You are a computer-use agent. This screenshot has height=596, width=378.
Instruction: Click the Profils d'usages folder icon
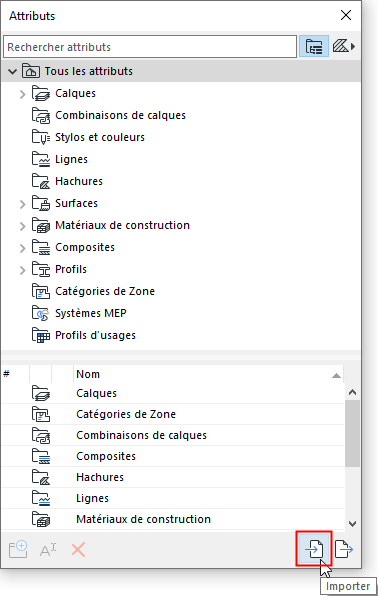click(x=41, y=335)
